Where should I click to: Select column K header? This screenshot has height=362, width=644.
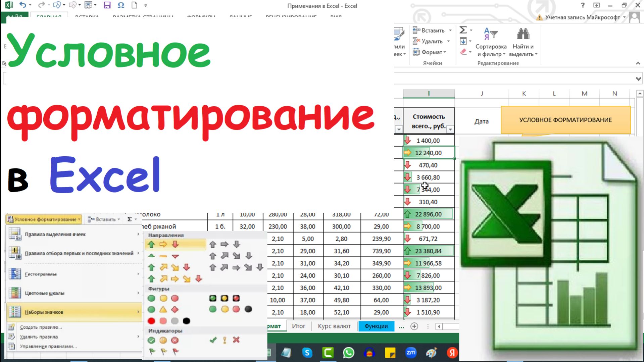pyautogui.click(x=524, y=94)
